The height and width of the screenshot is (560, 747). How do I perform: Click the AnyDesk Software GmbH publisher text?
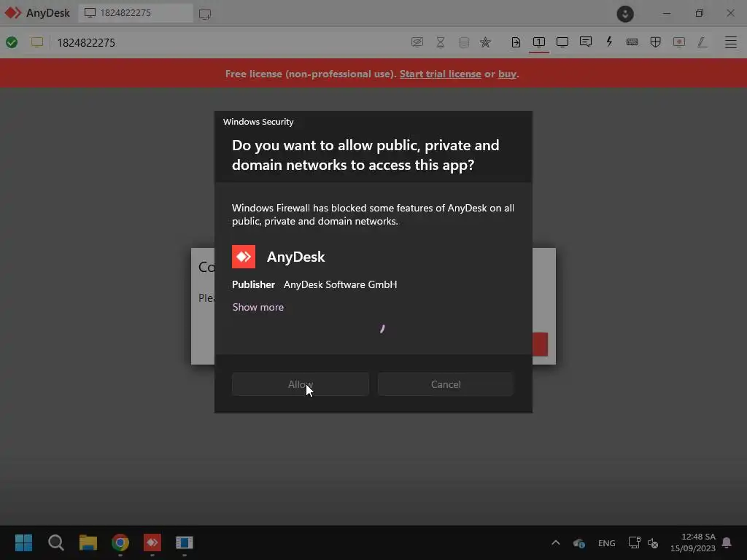340,284
